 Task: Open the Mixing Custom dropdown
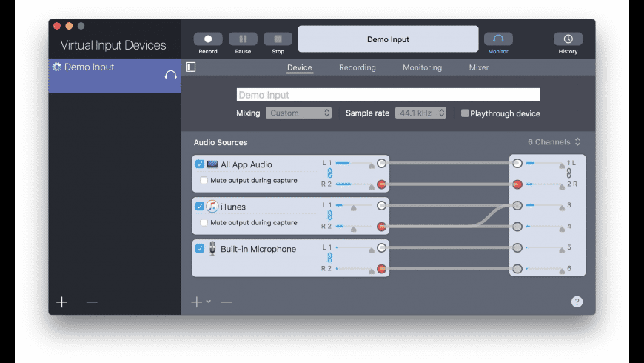point(298,113)
